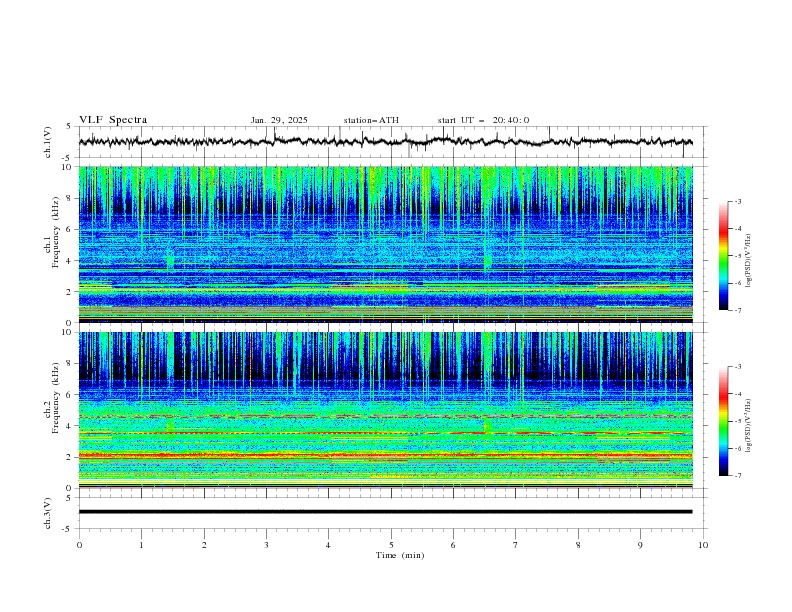Click the "log(PSD)(V²/Hz)" label beside ch.2 colorbar
792x612 pixels.
(x=748, y=426)
